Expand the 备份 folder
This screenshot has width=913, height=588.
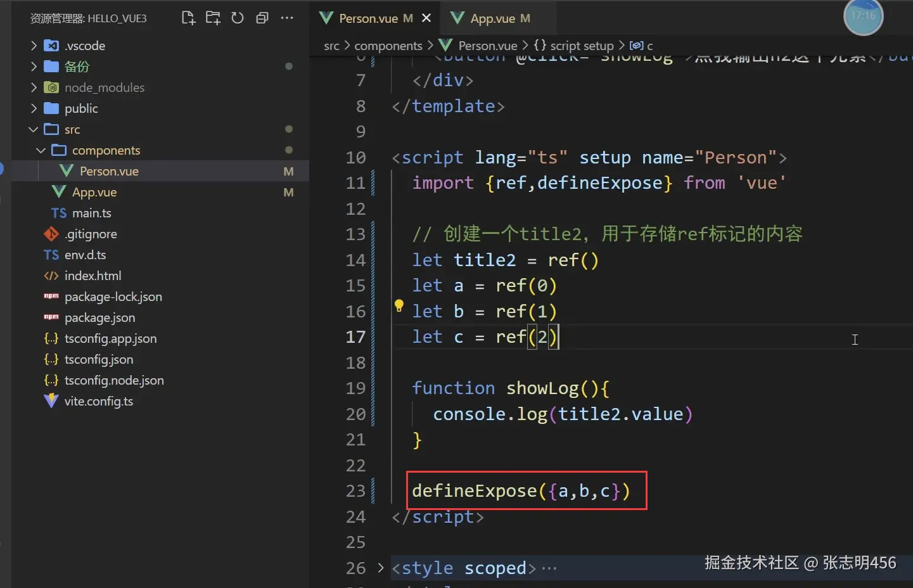point(34,67)
